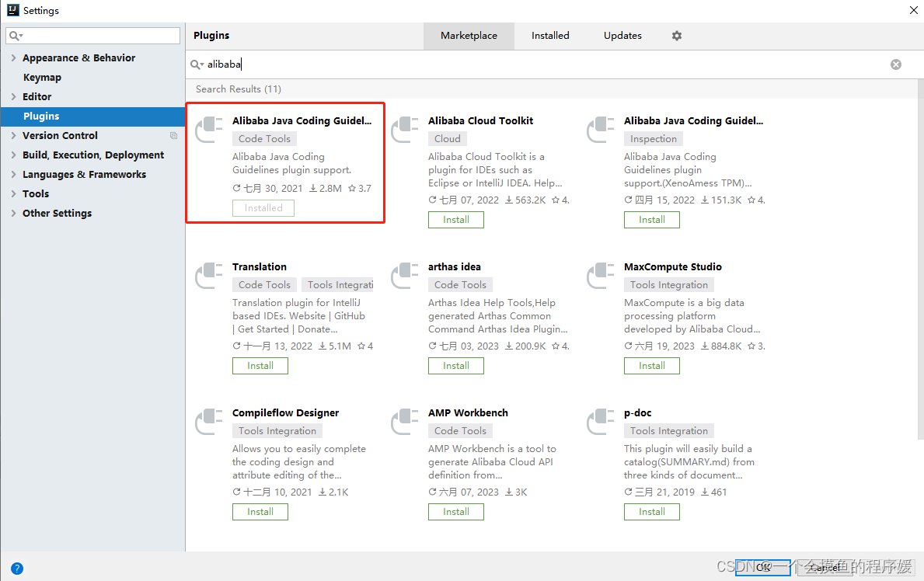924x581 pixels.
Task: Click the arthas idea plugin icon
Action: (x=404, y=275)
